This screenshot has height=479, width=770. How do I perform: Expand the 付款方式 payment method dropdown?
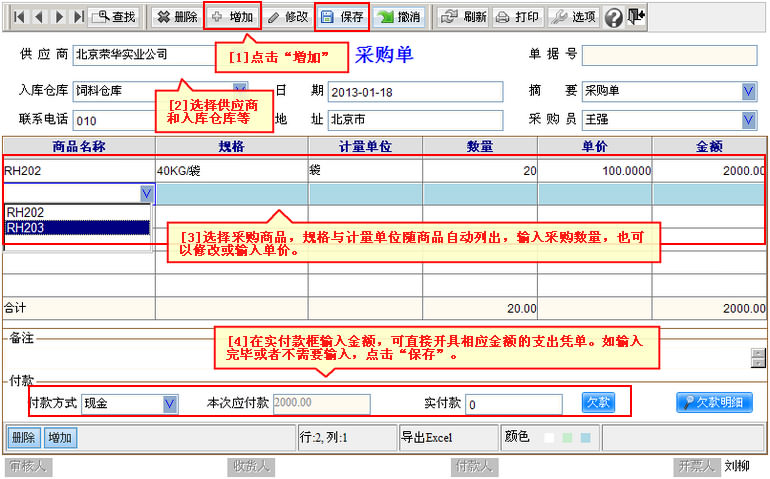[x=170, y=403]
